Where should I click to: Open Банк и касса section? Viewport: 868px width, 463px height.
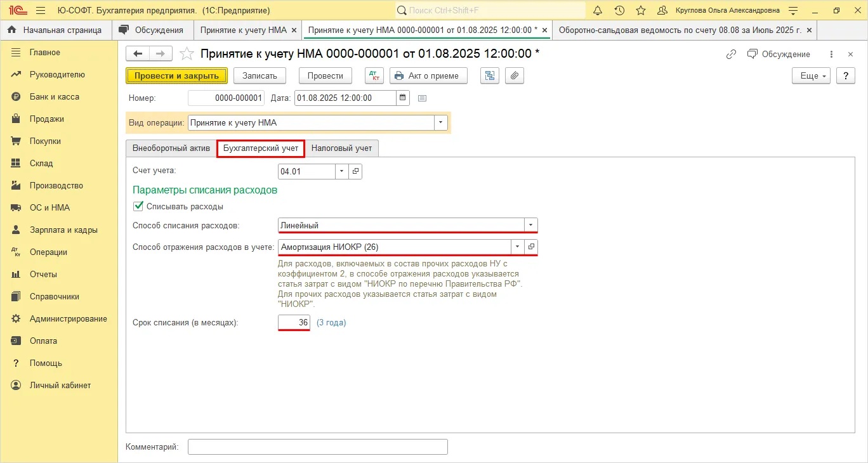point(54,96)
